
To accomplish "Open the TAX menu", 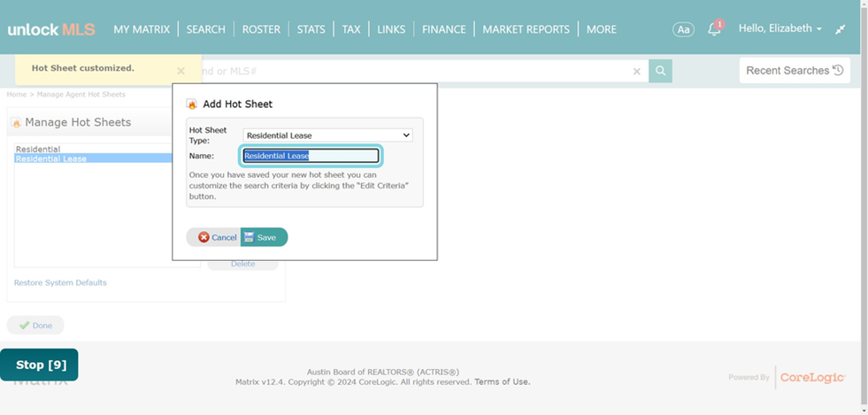I will click(351, 29).
